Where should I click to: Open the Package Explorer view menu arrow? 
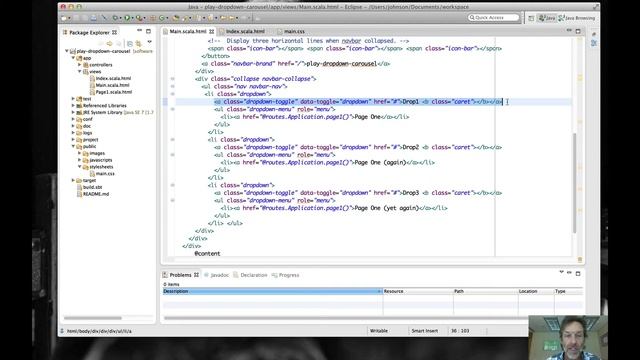click(x=149, y=42)
